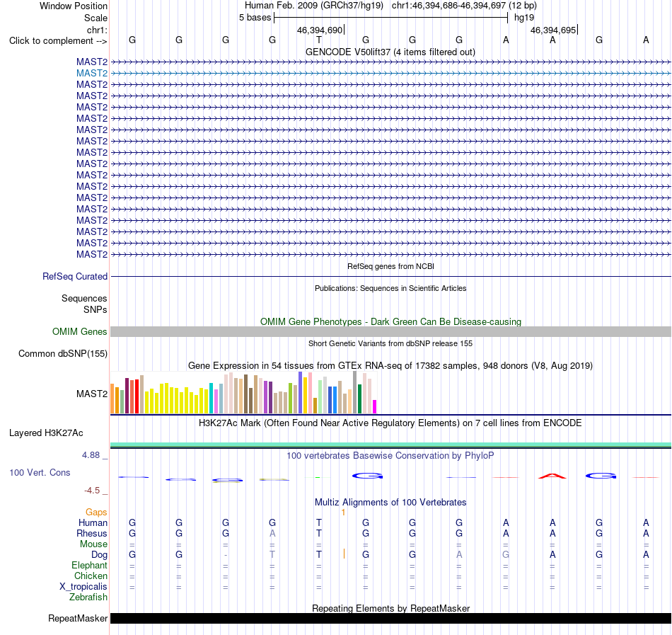
Task: Click the cyan bar in GTEx chart
Action: (211, 398)
